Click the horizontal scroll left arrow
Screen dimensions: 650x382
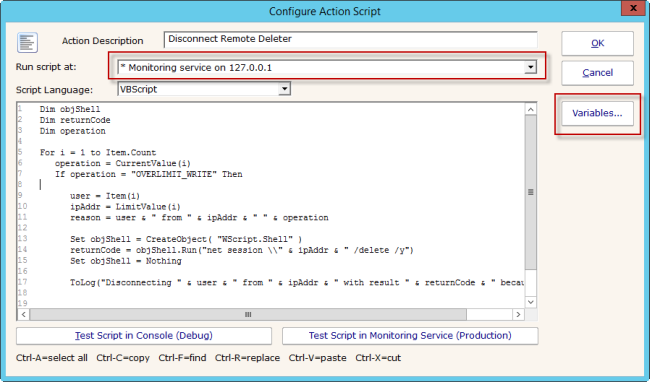click(x=24, y=314)
